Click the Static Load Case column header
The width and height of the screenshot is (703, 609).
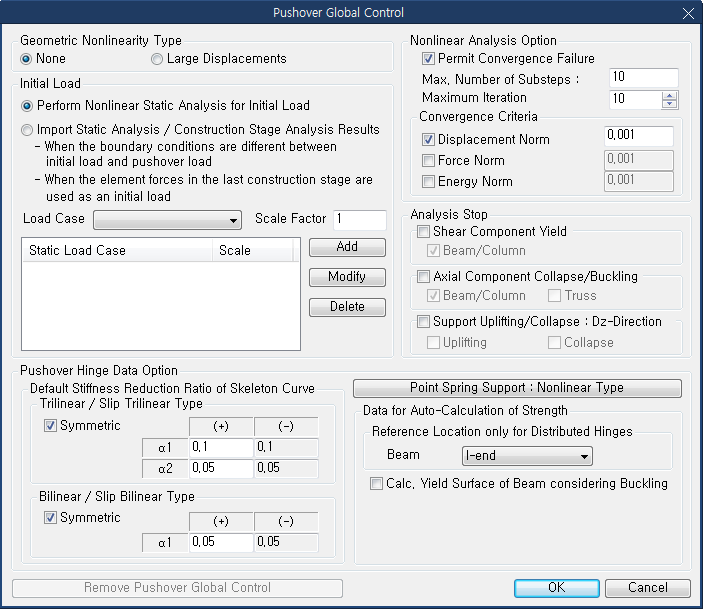tap(117, 250)
